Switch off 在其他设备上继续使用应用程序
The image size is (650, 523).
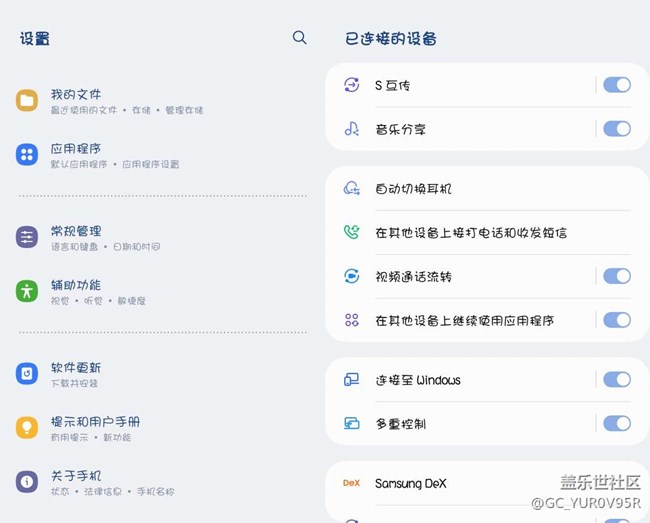616,320
